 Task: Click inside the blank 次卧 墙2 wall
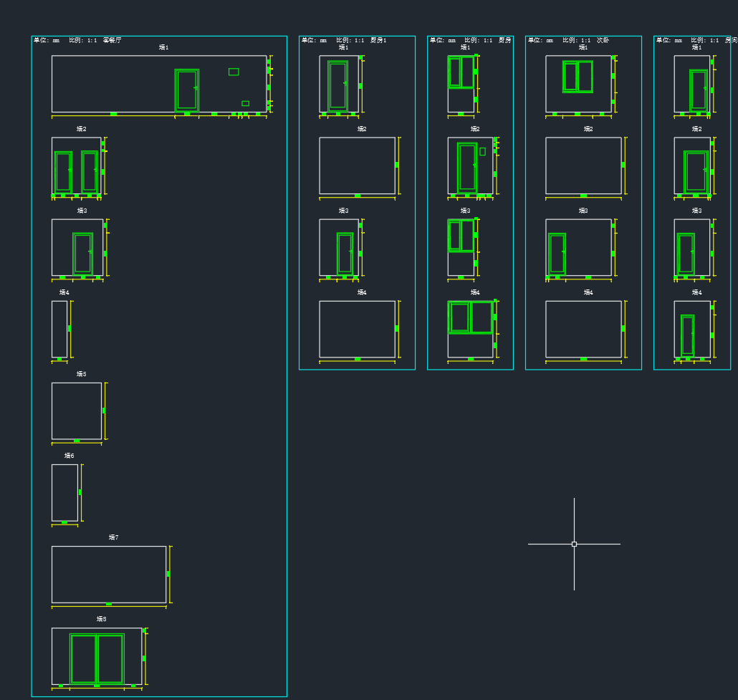coord(583,166)
